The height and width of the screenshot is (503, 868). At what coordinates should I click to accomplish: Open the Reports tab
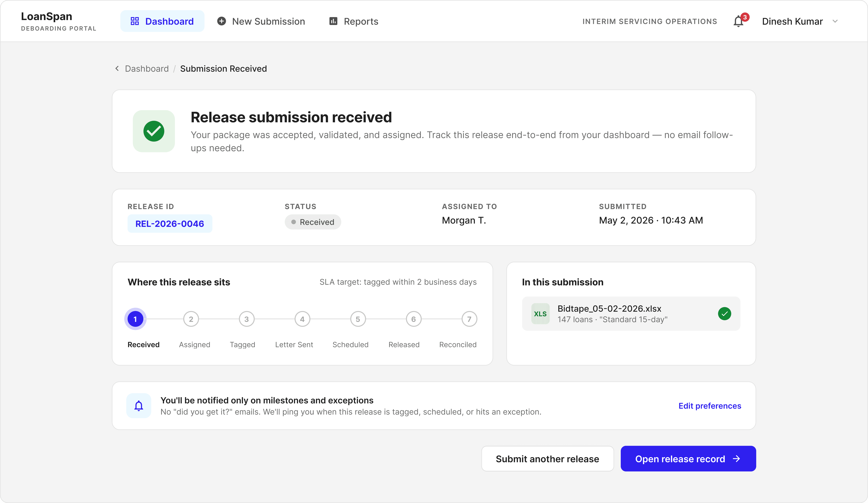pos(353,21)
